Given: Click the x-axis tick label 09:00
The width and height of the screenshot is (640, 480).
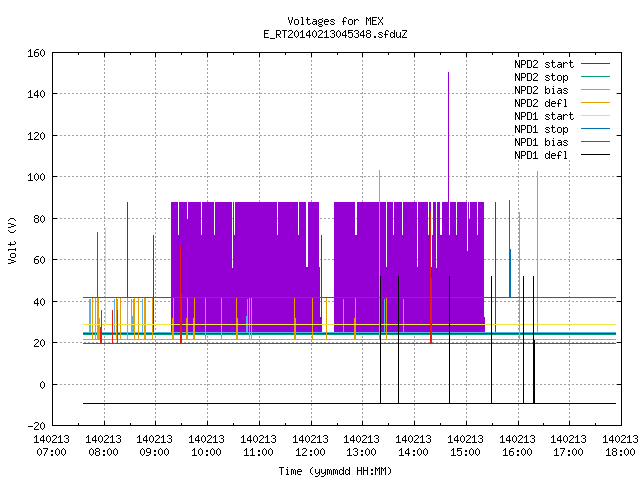Looking at the screenshot, I should (154, 452).
